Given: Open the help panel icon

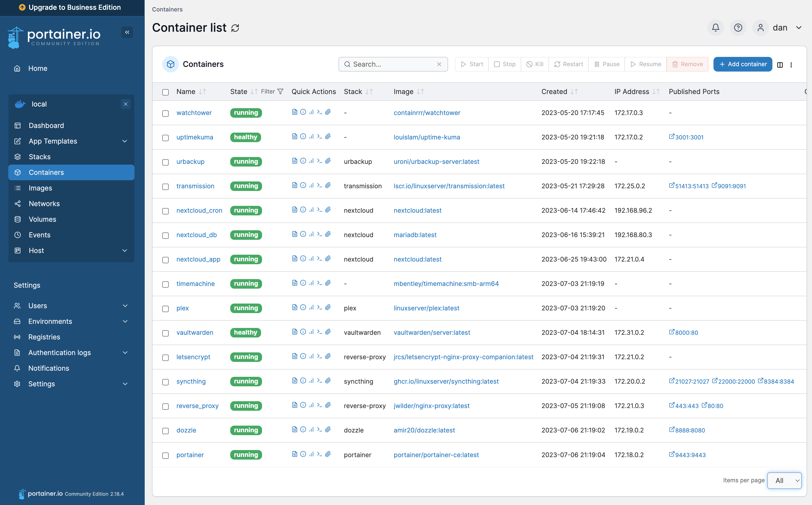Looking at the screenshot, I should (x=738, y=27).
